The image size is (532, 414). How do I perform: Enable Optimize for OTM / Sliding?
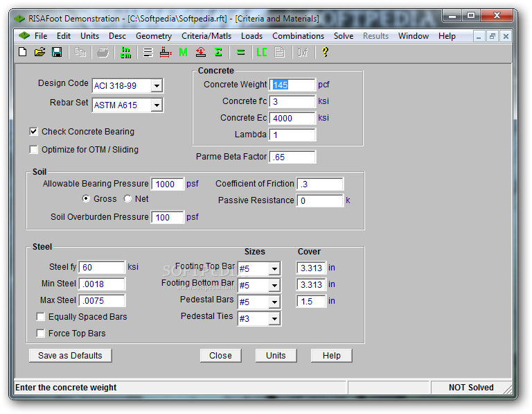(x=33, y=149)
